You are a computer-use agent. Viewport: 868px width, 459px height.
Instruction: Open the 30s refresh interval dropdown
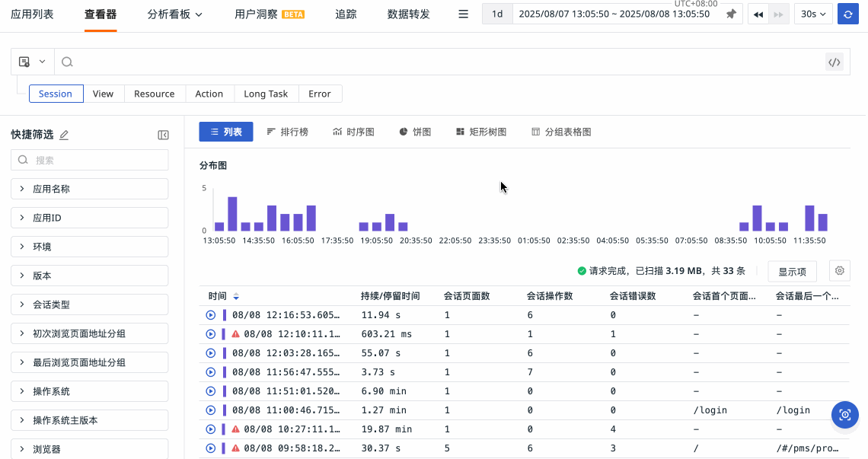coord(813,14)
